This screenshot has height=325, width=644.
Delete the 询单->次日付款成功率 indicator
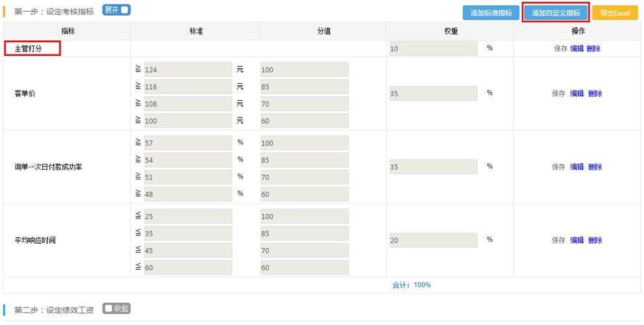(x=595, y=166)
